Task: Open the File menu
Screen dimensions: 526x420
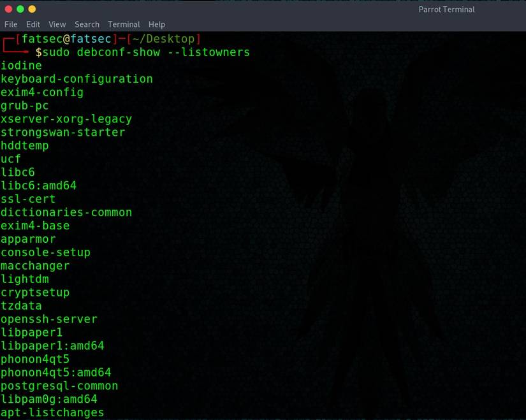Action: point(10,24)
